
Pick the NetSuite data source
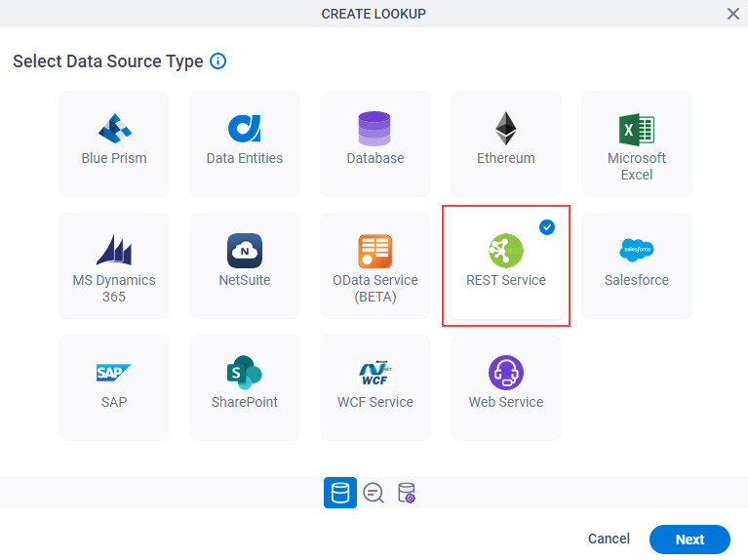[x=245, y=266]
